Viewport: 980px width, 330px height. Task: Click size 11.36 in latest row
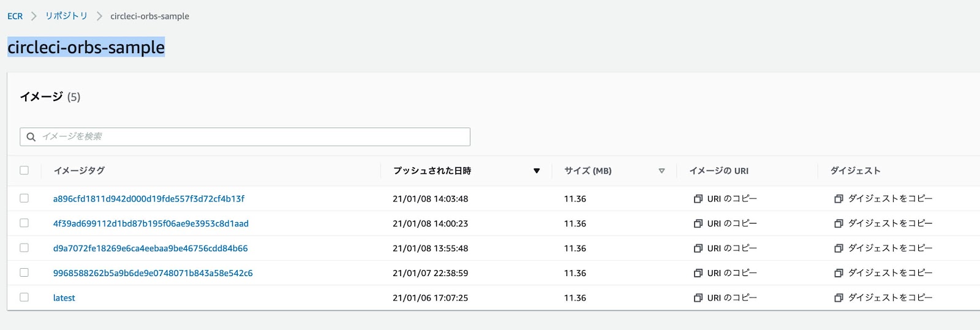pyautogui.click(x=575, y=298)
